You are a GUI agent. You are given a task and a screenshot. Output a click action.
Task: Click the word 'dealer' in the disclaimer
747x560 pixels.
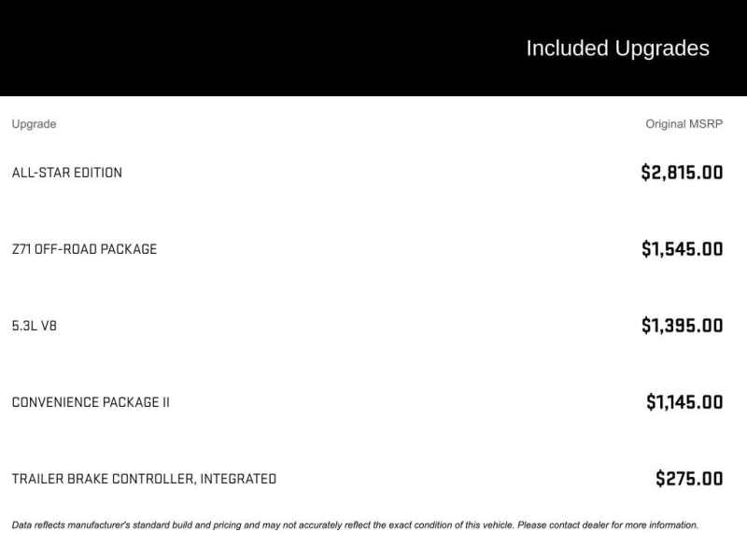pyautogui.click(x=594, y=525)
